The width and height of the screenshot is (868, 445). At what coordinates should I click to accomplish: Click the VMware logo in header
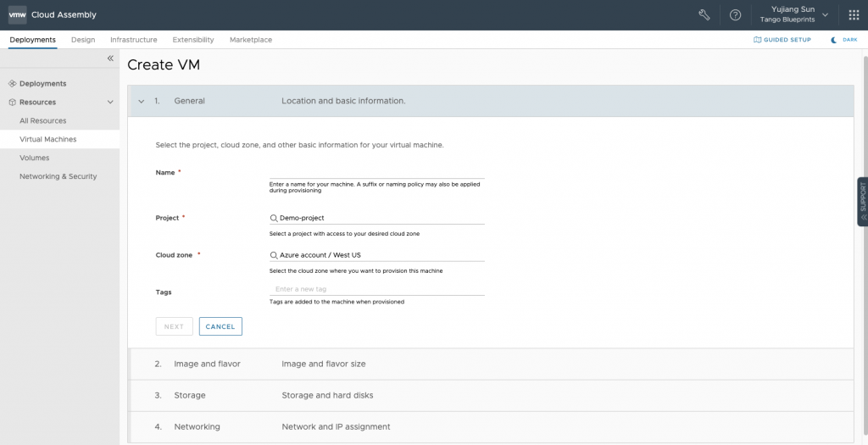click(18, 14)
